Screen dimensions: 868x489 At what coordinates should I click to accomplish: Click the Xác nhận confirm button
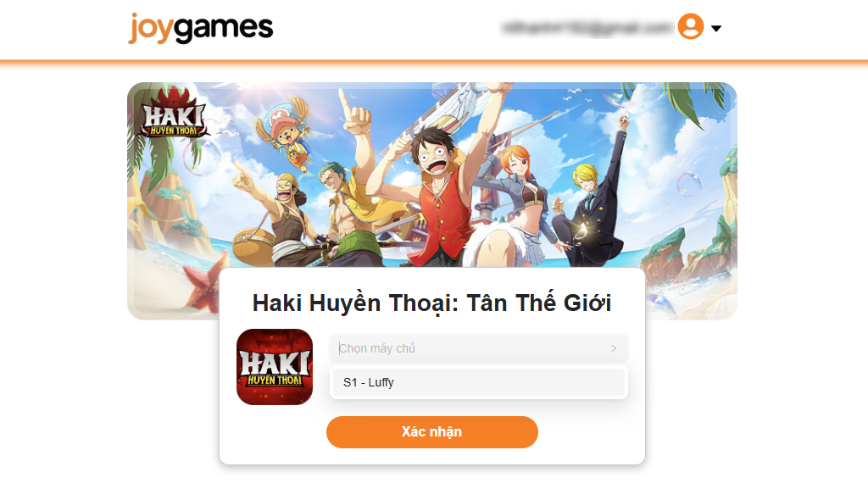tap(431, 432)
